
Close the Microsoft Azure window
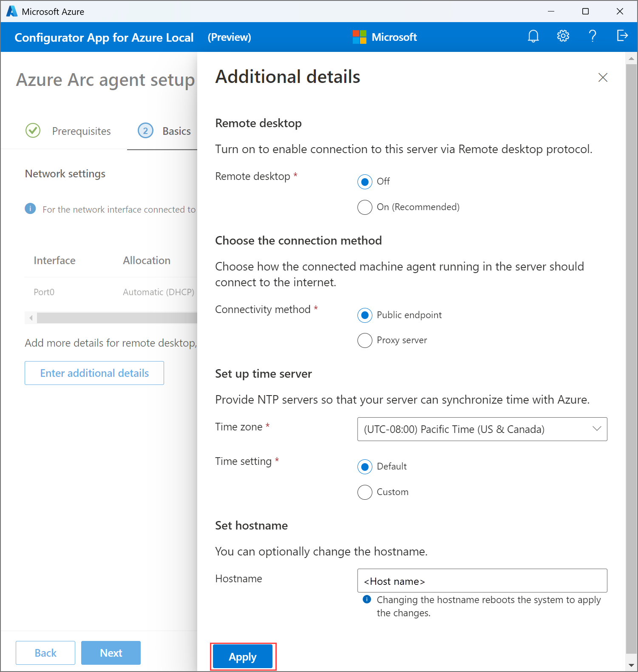620,11
